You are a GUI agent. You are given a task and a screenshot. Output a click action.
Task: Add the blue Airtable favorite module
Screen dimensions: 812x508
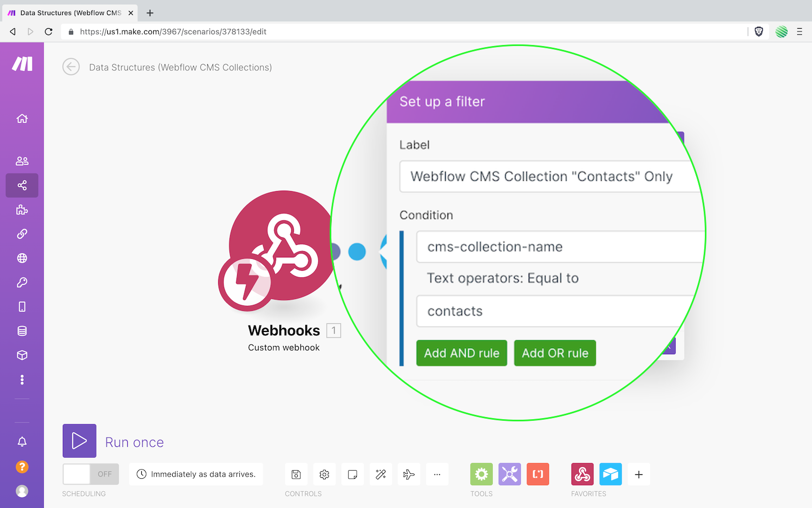click(x=611, y=474)
